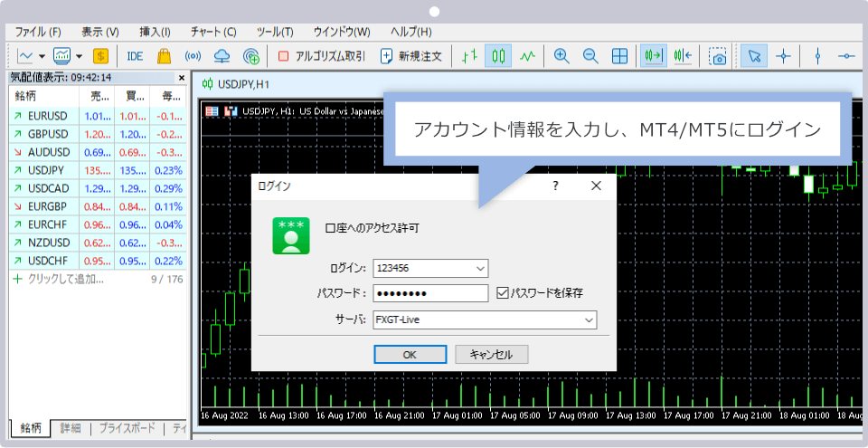The image size is (868, 448).
Task: Click the line chart type toolbar icon
Action: [26, 56]
